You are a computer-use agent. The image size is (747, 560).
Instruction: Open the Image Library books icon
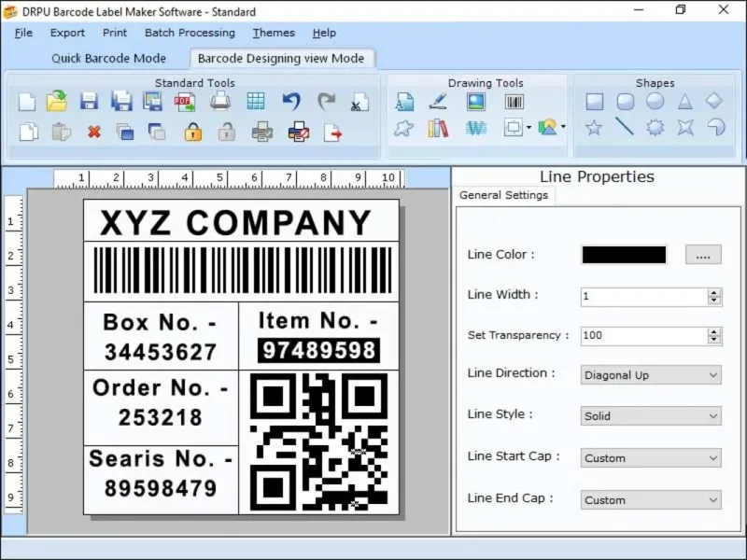(438, 128)
